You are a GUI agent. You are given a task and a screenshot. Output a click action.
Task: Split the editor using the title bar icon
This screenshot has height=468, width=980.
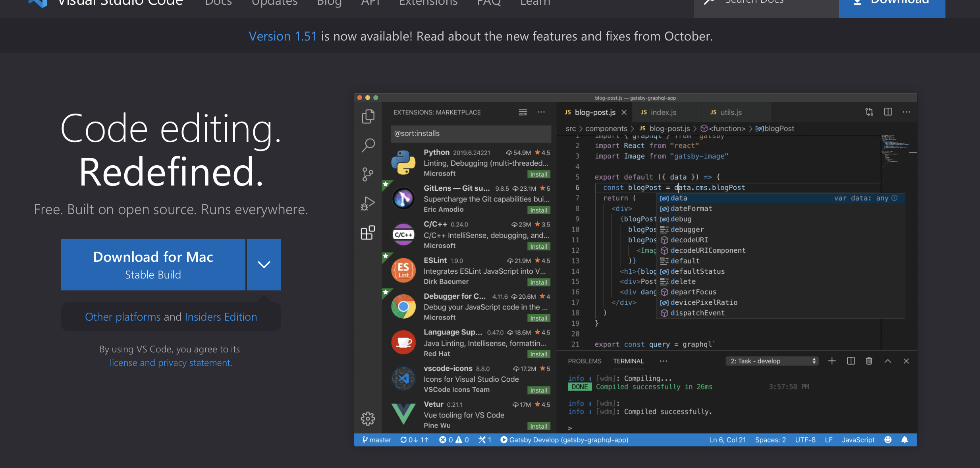pos(888,112)
